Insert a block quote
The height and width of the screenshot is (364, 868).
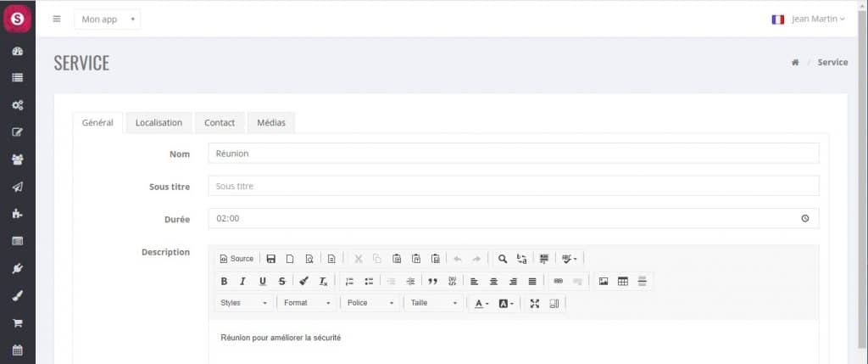[x=433, y=282]
